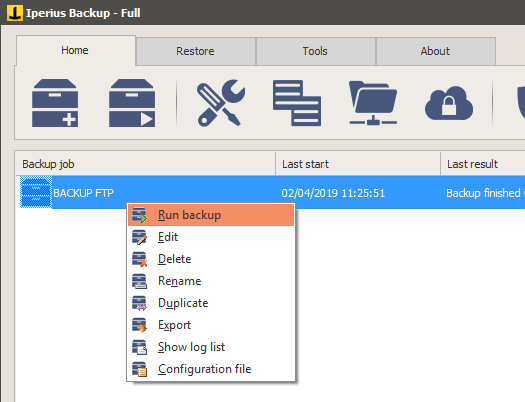Click the create new backup job icon
Screen dimensions: 525x402
55,103
